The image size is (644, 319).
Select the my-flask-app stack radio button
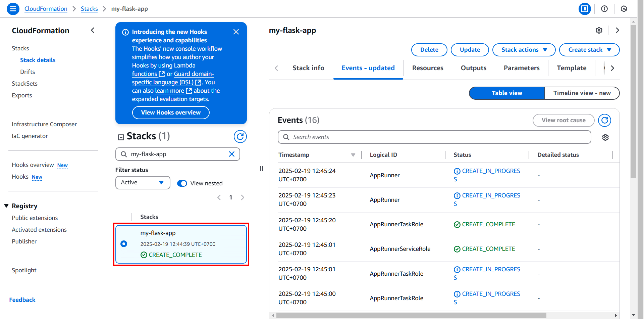pos(124,244)
